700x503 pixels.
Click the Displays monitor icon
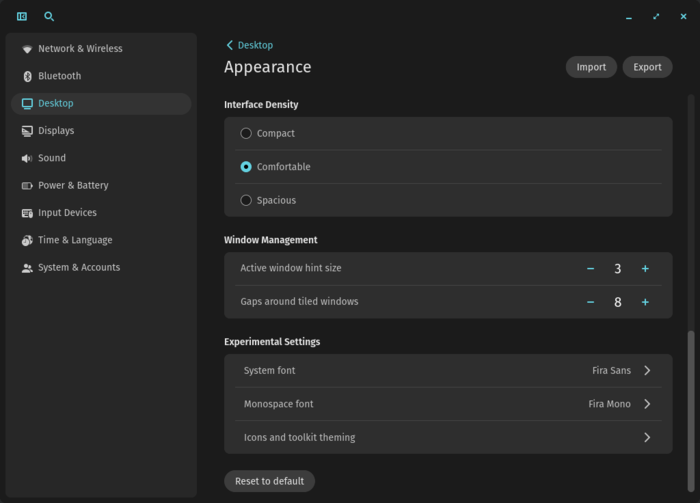(x=27, y=131)
